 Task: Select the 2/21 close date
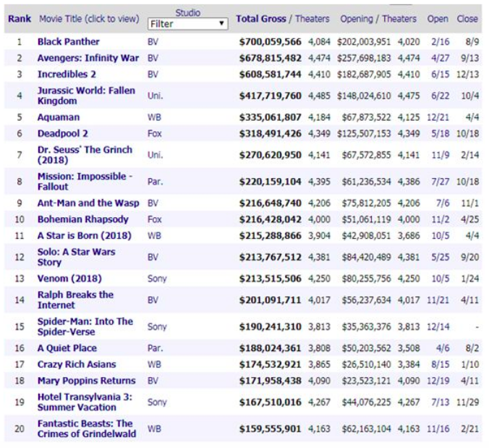(x=470, y=428)
